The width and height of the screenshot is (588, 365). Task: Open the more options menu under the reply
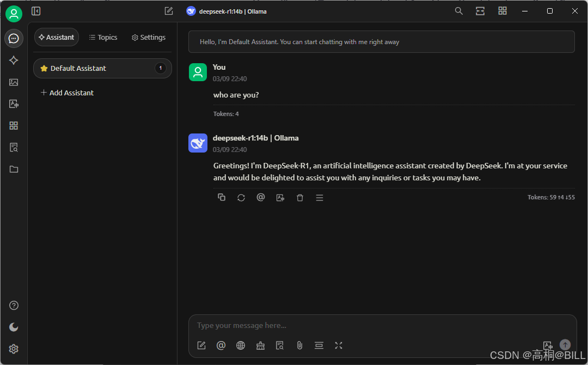(320, 197)
